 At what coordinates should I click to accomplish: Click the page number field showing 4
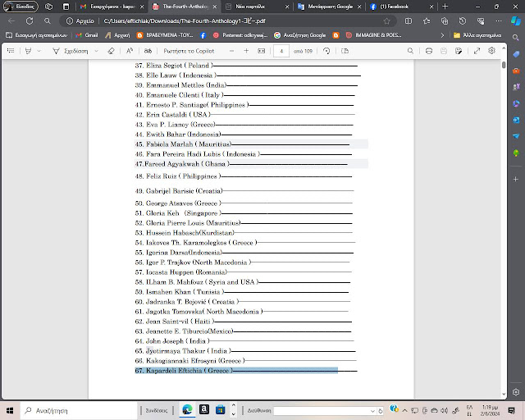[x=281, y=51]
